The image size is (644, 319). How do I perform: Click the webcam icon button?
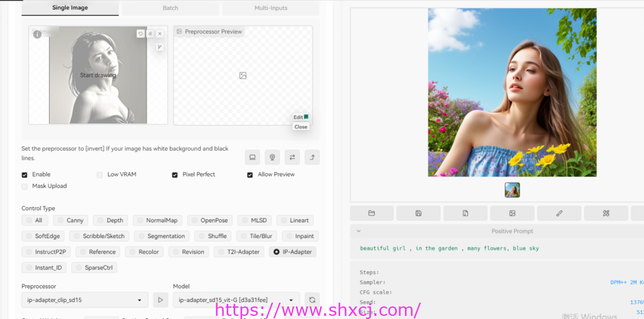tap(272, 157)
